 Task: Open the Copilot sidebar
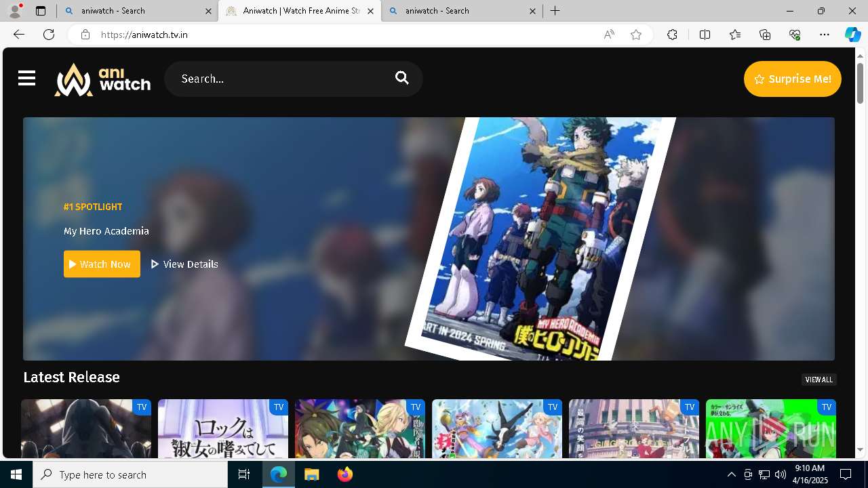pos(852,35)
